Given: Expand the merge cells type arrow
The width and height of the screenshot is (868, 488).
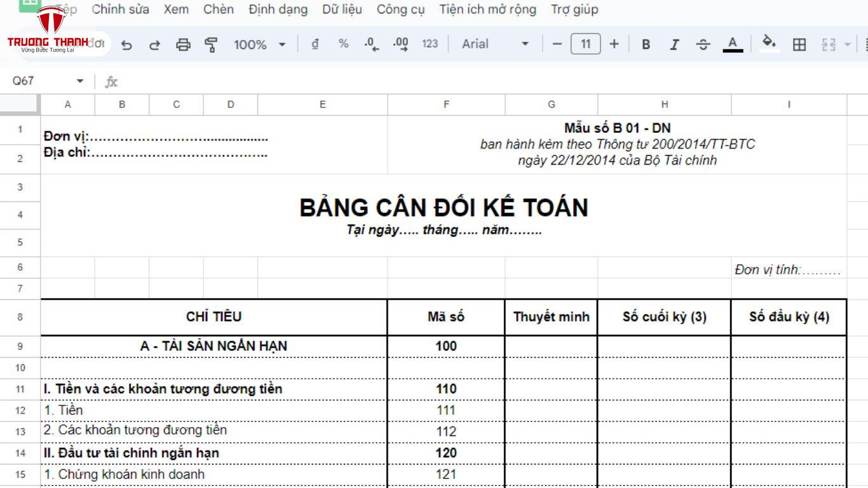Looking at the screenshot, I should 847,44.
